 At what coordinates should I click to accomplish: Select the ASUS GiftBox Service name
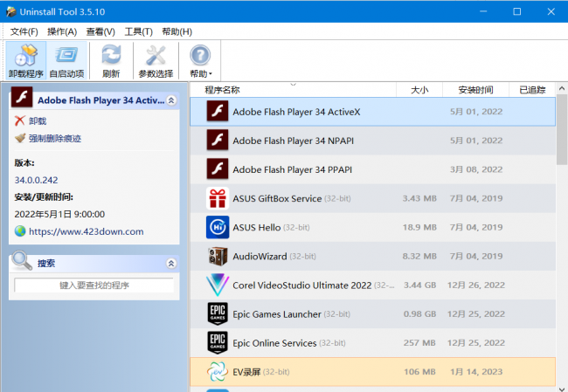click(277, 198)
